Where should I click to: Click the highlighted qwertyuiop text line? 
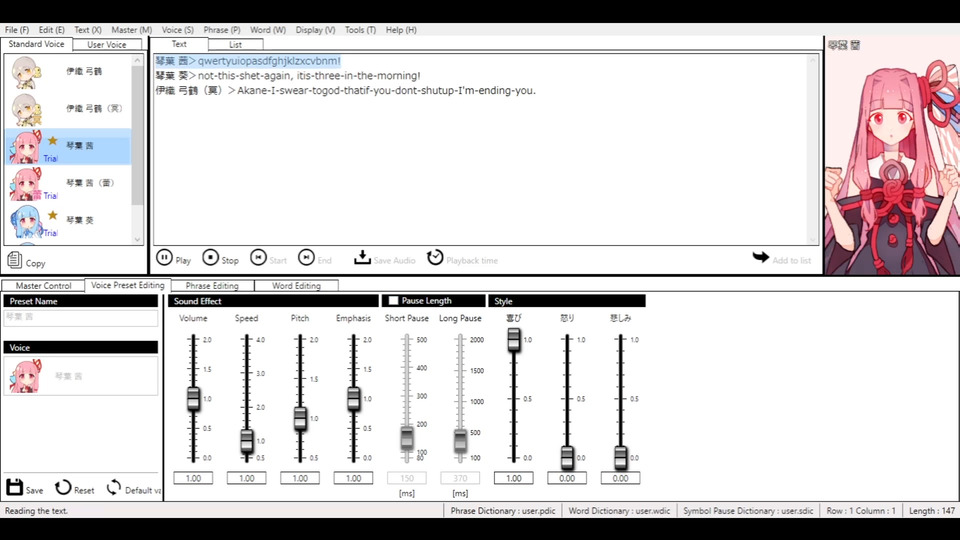point(248,61)
